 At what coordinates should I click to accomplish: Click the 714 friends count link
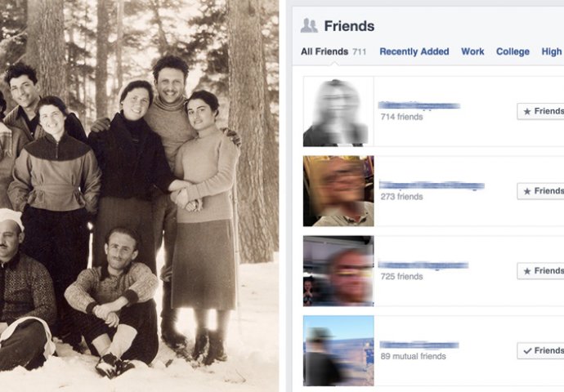(x=401, y=117)
